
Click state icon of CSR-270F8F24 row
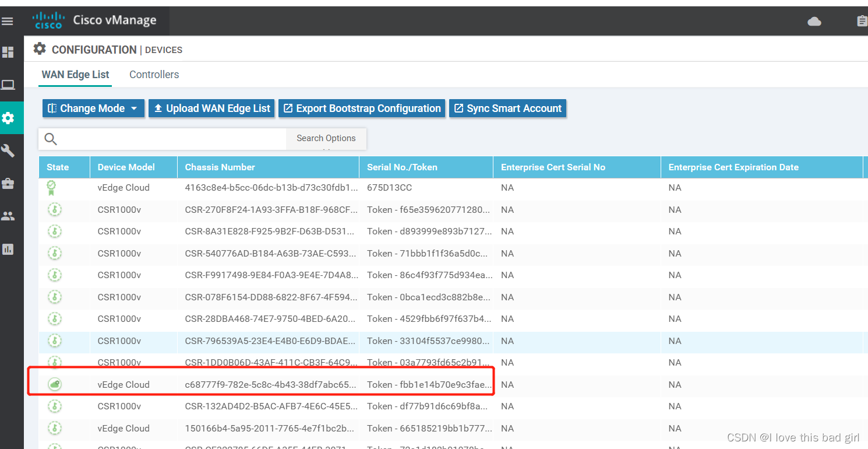coord(55,210)
